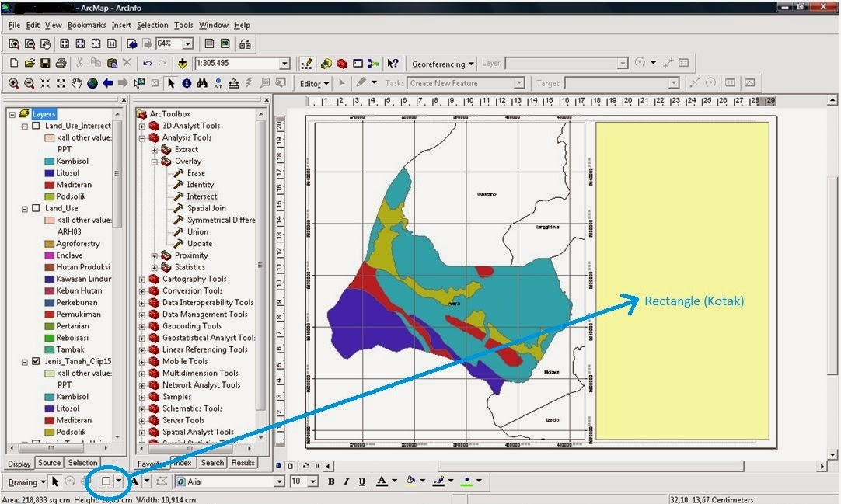Collapse the Analysis Tools toolbox

pos(142,137)
